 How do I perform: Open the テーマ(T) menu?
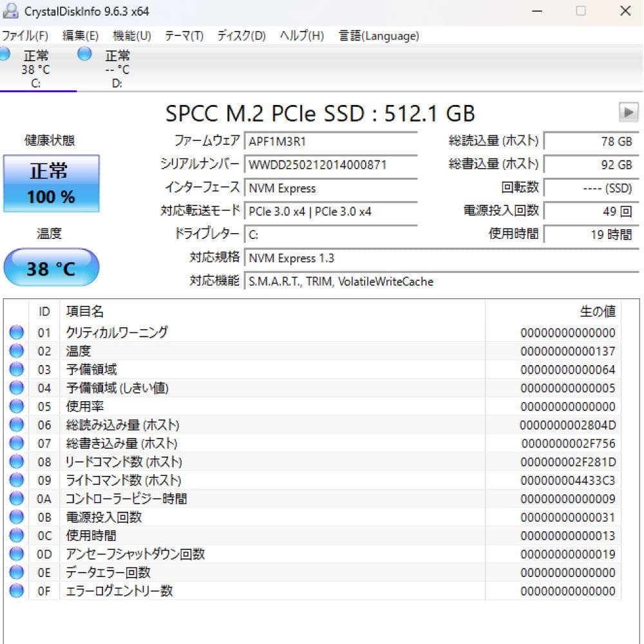184,35
